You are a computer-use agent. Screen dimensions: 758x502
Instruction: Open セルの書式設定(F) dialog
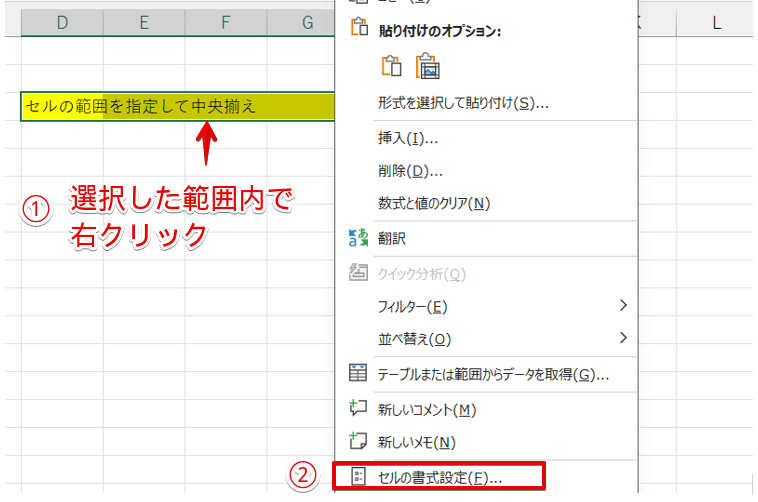(x=440, y=478)
